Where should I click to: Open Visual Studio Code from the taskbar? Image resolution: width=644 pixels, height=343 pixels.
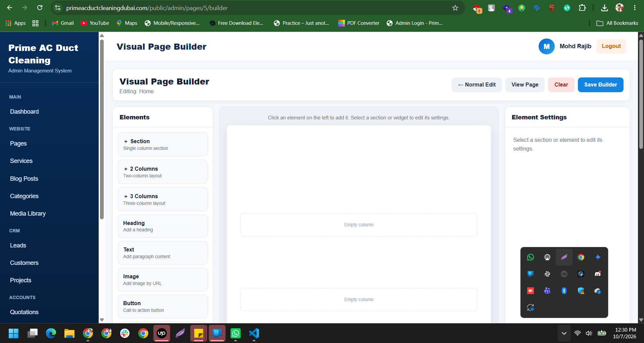click(254, 333)
